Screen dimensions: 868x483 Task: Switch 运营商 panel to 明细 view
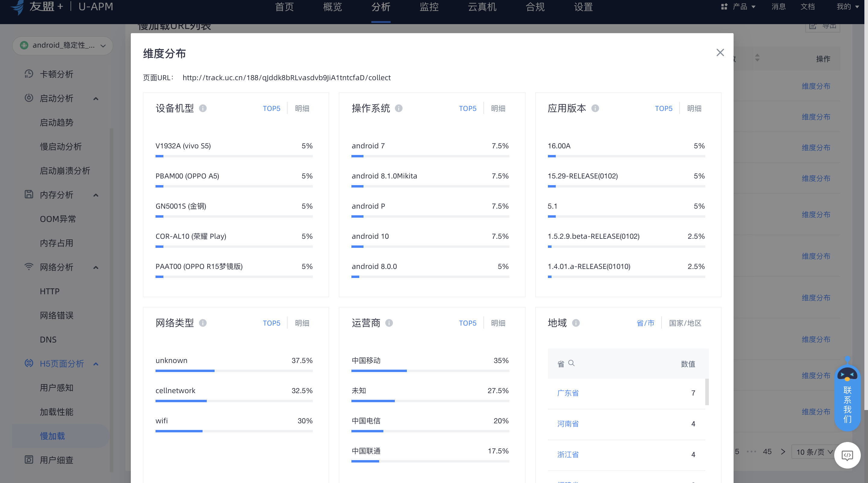click(x=498, y=323)
